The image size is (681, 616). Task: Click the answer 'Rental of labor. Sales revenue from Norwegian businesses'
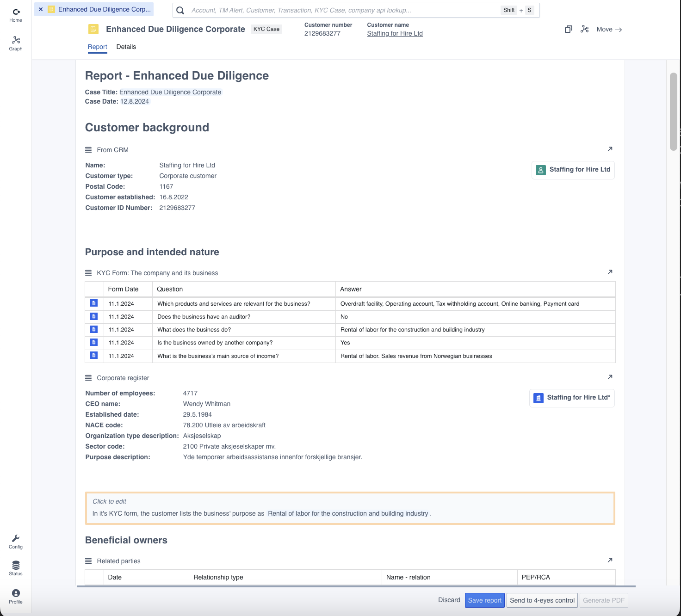416,356
